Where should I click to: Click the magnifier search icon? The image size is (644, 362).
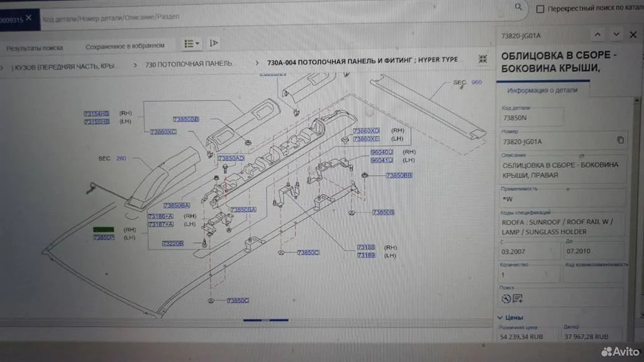(519, 8)
